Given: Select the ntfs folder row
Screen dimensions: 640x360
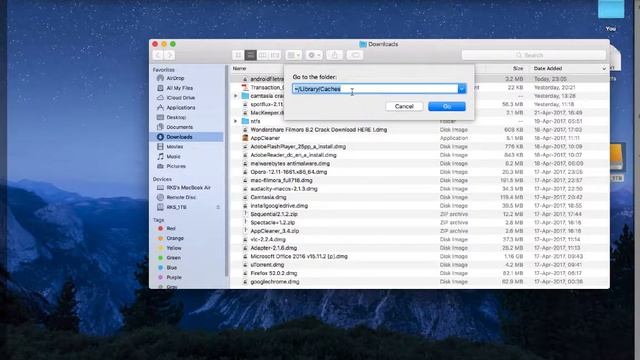Looking at the screenshot, I should (x=420, y=121).
